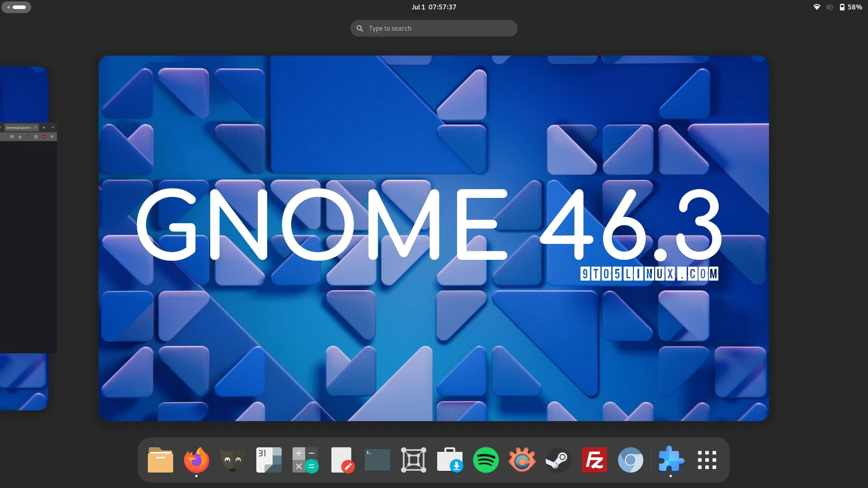Click the battery 58% indicator

tap(851, 7)
